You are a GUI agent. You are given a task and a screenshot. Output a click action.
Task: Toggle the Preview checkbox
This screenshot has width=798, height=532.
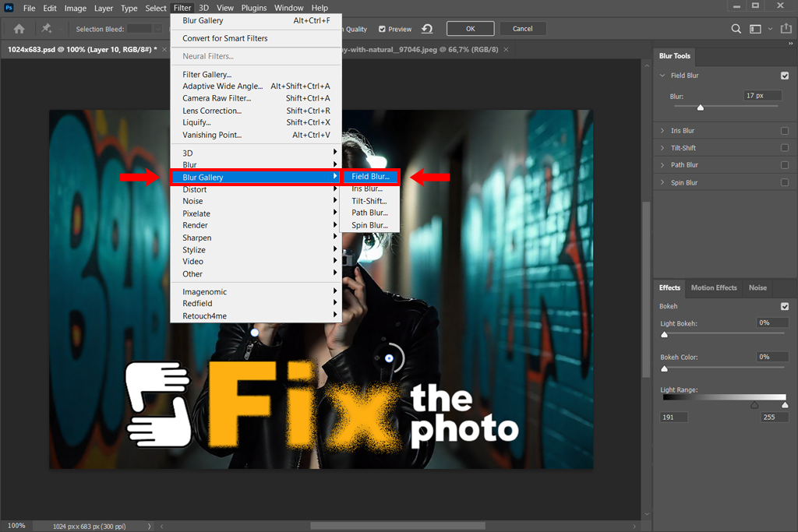point(382,30)
